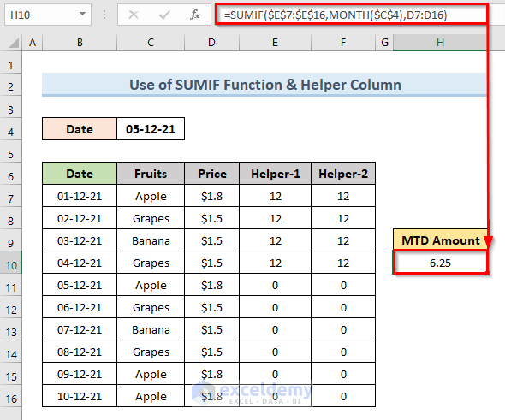The width and height of the screenshot is (505, 420).
Task: Open the Insert Function fx button
Action: pos(194,15)
